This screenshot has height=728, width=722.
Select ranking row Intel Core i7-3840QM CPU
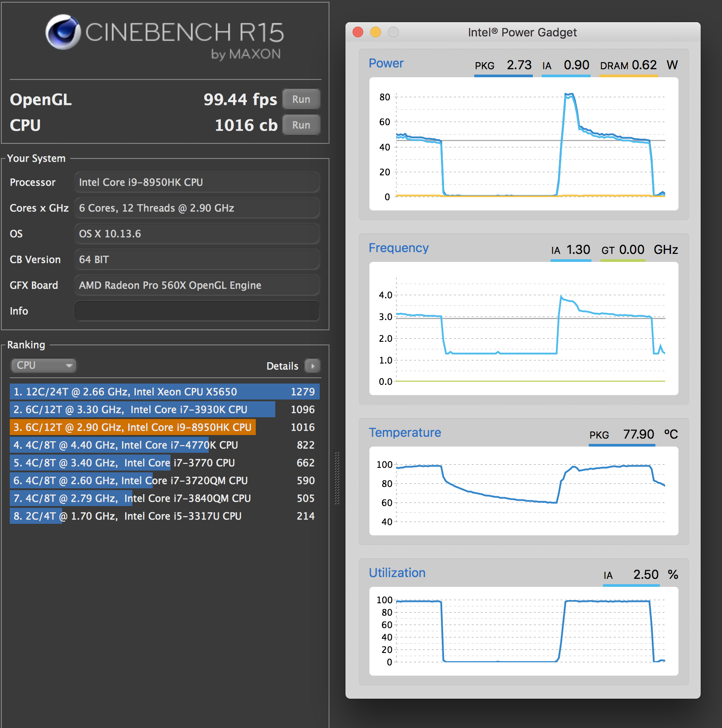point(164,498)
